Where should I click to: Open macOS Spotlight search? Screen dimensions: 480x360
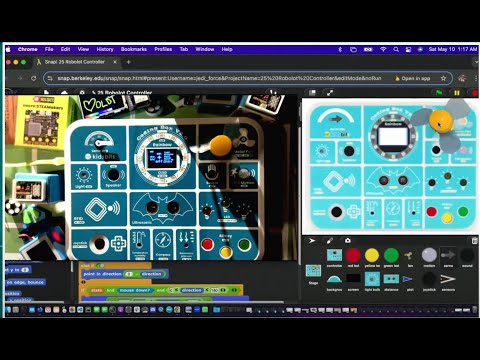click(x=396, y=49)
